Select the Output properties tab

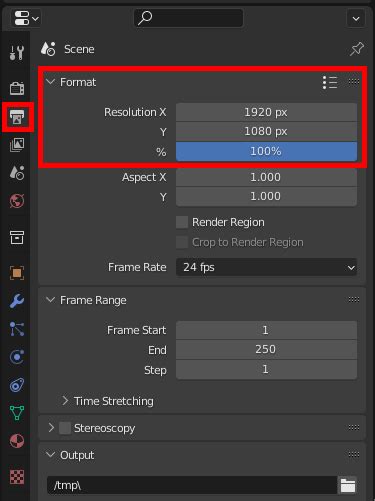17,117
